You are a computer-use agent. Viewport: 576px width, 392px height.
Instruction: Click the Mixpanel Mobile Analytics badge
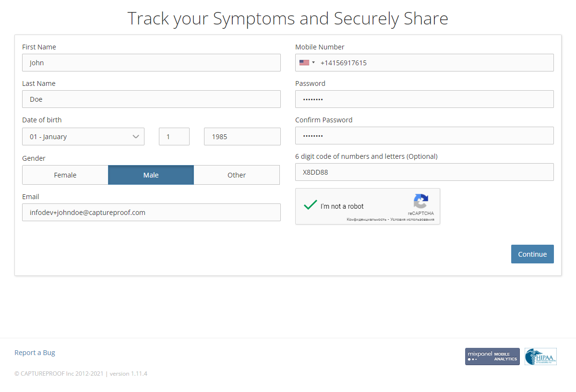coord(492,356)
